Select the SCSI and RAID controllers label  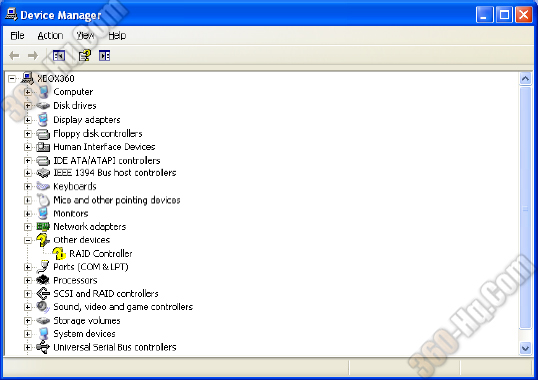pyautogui.click(x=106, y=294)
